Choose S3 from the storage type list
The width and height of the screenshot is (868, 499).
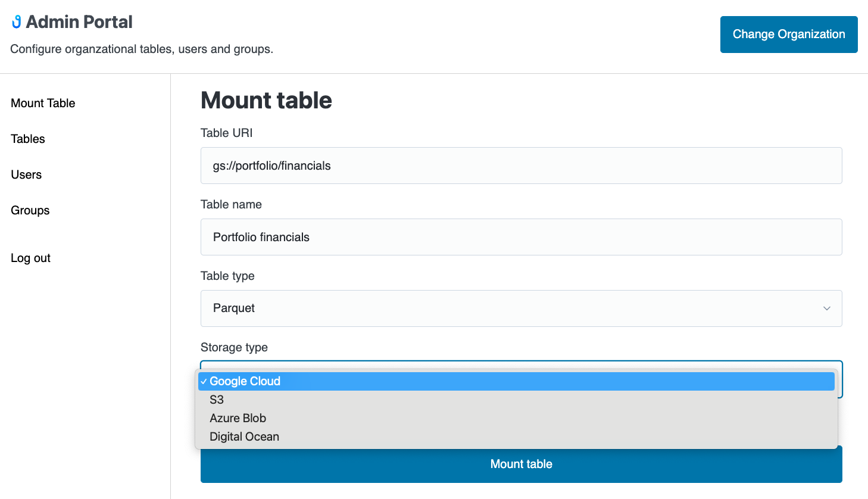click(x=217, y=400)
